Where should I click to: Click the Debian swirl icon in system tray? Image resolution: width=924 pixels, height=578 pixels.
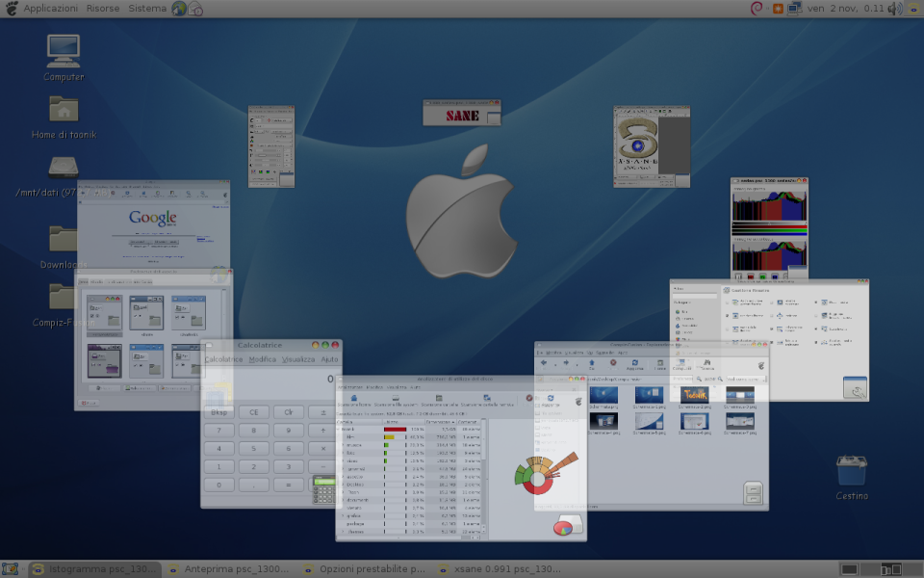pyautogui.click(x=757, y=9)
